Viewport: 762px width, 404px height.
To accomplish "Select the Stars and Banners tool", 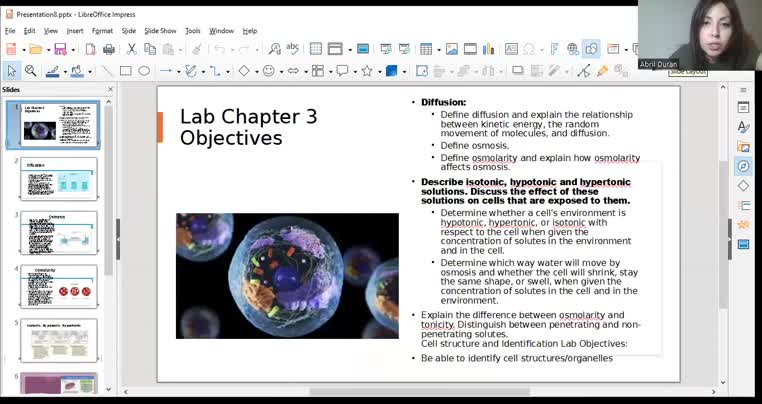I will (367, 71).
